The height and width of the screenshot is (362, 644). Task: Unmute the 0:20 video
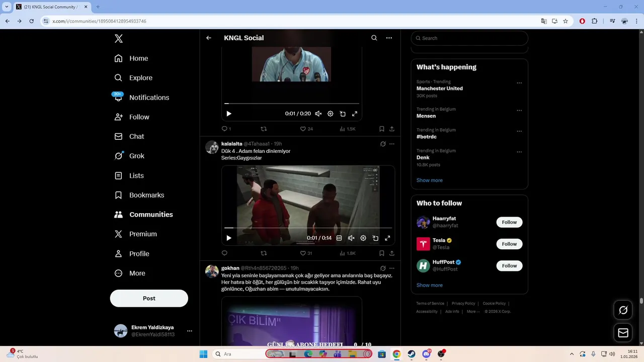pyautogui.click(x=318, y=114)
